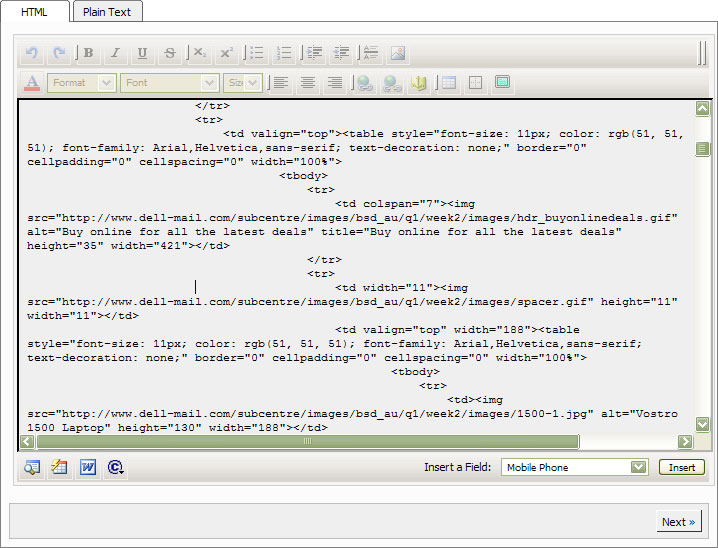Click the spacer.gif URL line

[352, 302]
